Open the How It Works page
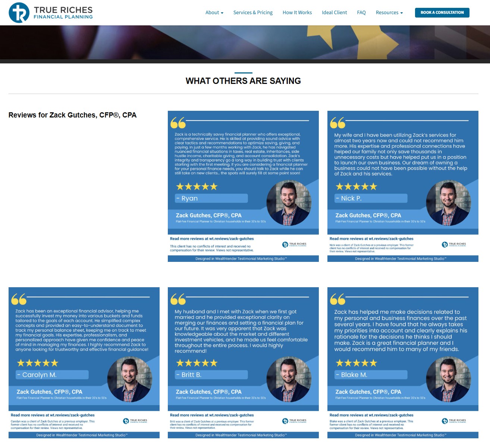490x448 pixels. click(297, 12)
